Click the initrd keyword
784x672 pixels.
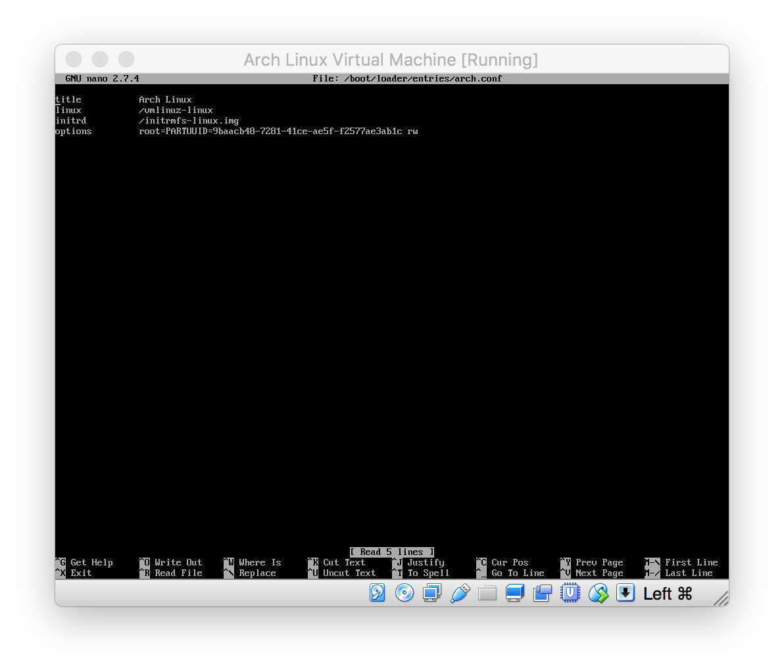tap(71, 120)
